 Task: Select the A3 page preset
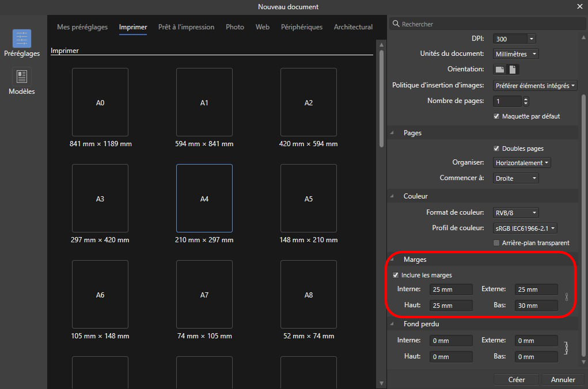(x=100, y=199)
